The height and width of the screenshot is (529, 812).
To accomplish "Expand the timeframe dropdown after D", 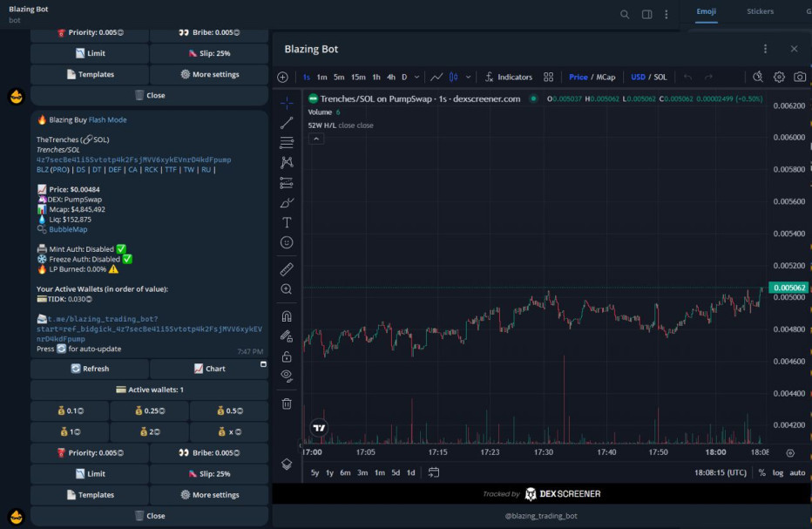I will pyautogui.click(x=416, y=78).
